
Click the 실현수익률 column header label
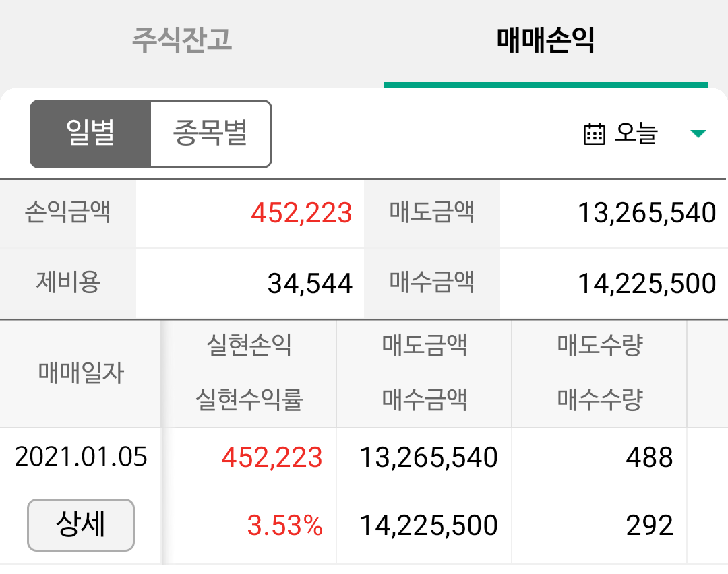(x=249, y=400)
